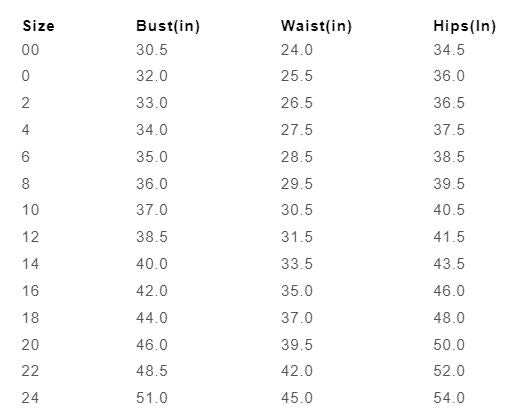Click bust value 44.0 for size 18
The width and height of the screenshot is (505, 419).
(x=152, y=318)
